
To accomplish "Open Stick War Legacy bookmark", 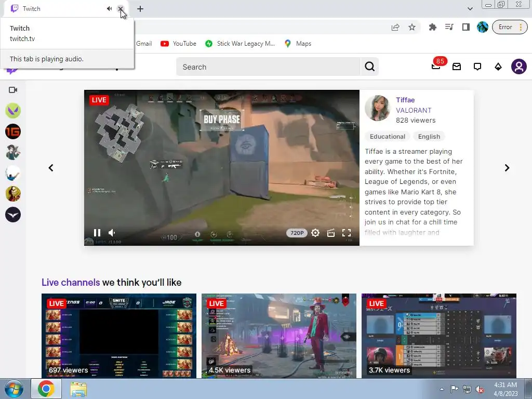I will 240,44.
